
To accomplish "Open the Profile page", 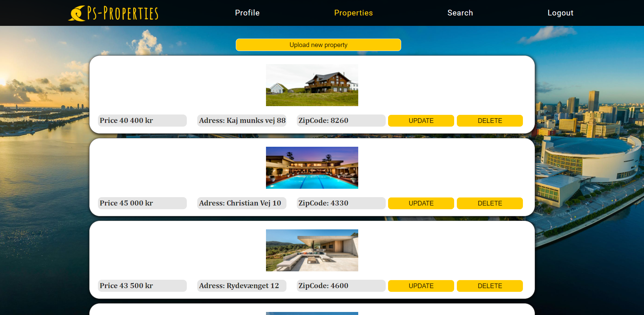I will point(247,13).
